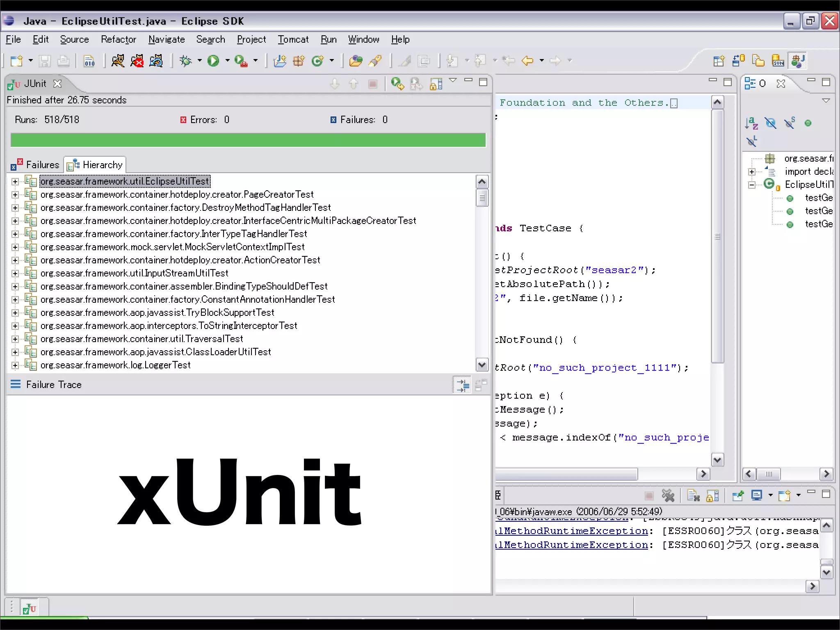Open the Tomcat menu
Image resolution: width=840 pixels, height=630 pixels.
[293, 39]
